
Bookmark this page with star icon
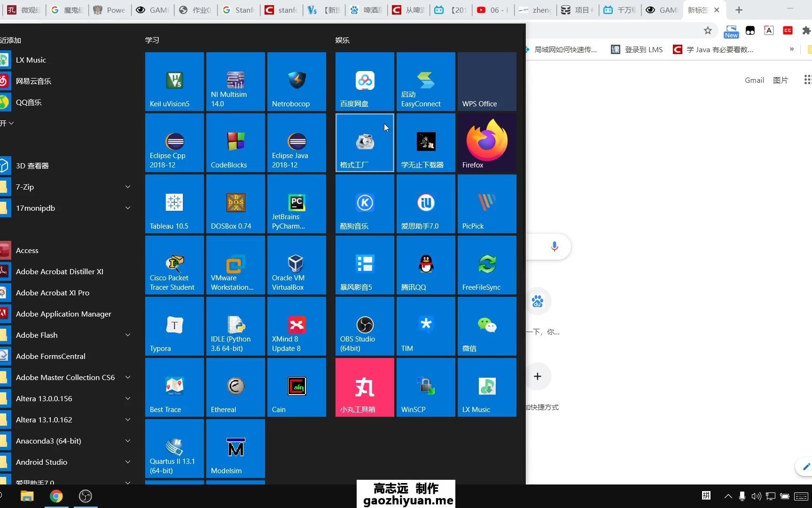pos(708,31)
